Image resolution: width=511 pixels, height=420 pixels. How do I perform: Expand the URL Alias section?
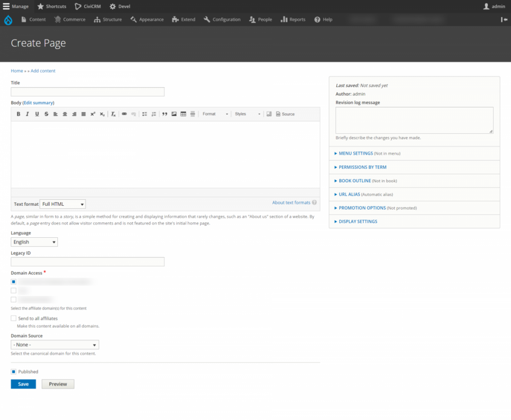coord(349,194)
